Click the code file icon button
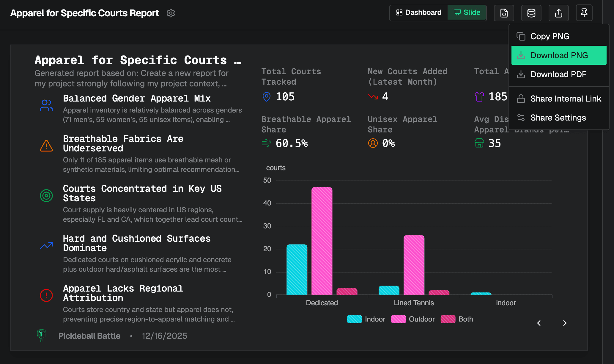This screenshot has width=614, height=364. (x=504, y=13)
